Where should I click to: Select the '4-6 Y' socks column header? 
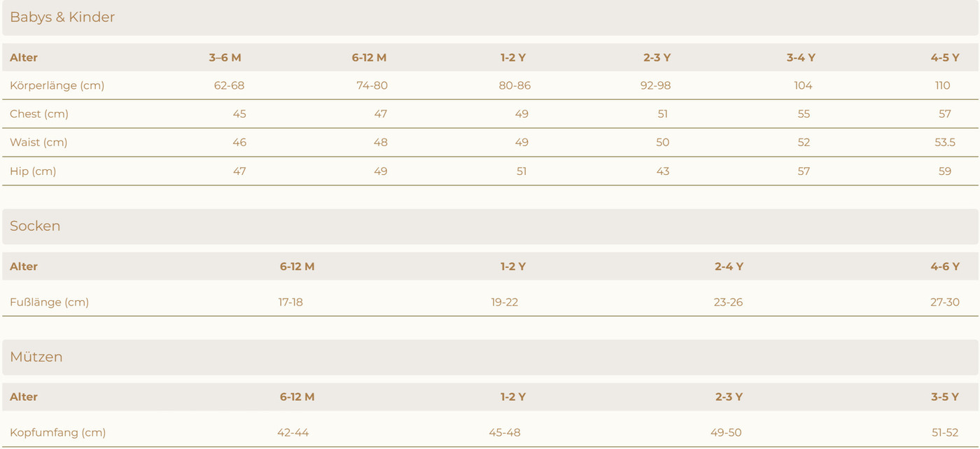[x=944, y=266]
